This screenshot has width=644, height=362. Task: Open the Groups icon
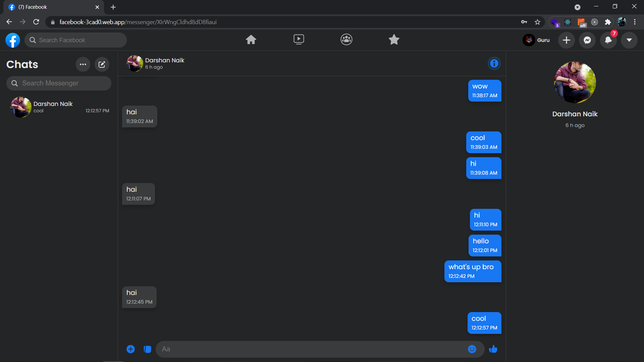pos(346,40)
